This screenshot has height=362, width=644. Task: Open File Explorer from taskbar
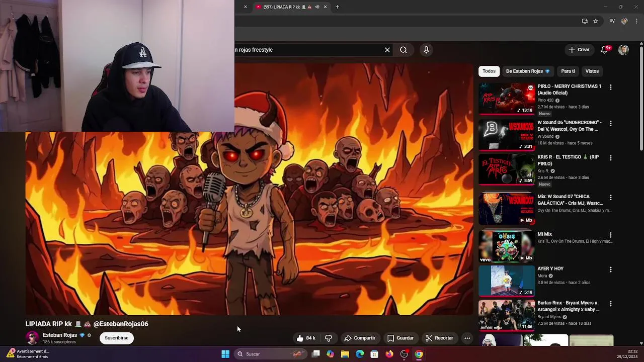pyautogui.click(x=345, y=354)
